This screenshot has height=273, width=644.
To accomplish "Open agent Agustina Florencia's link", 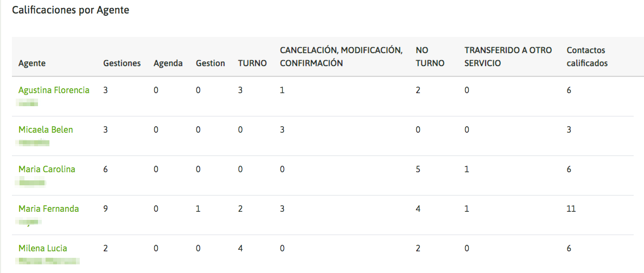I will pyautogui.click(x=54, y=90).
